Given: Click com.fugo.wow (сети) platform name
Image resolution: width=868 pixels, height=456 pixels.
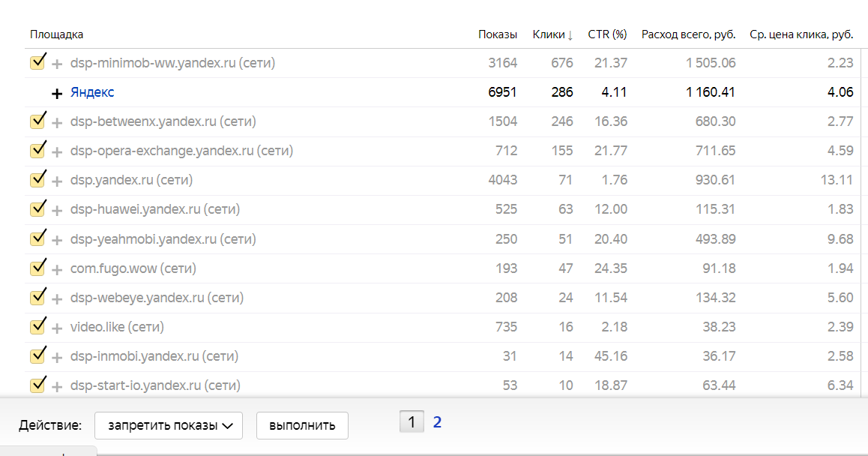Looking at the screenshot, I should [133, 268].
